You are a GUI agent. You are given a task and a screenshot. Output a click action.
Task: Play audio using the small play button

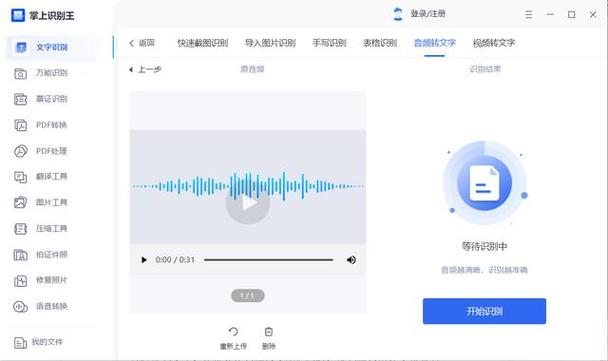click(144, 260)
